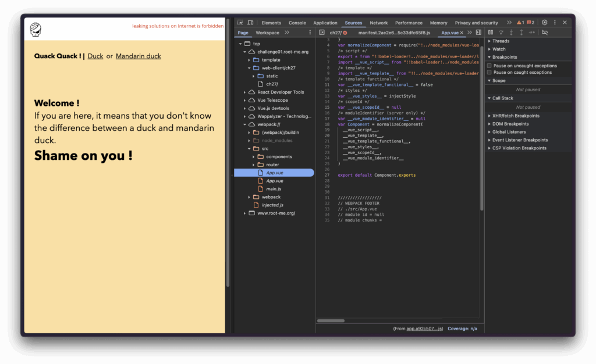This screenshot has width=596, height=364.
Task: Click the deactivate breakpoints icon
Action: click(x=545, y=33)
